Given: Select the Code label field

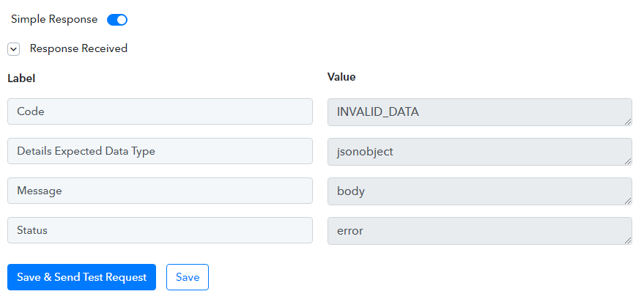Looking at the screenshot, I should [160, 111].
